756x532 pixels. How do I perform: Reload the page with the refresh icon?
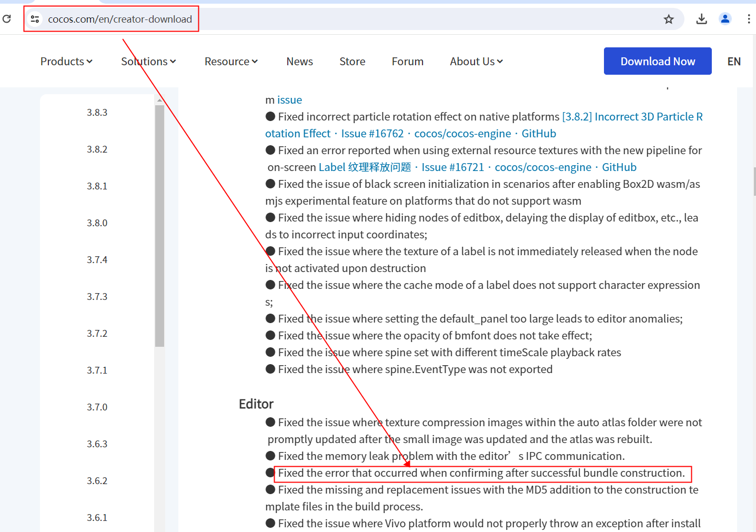[x=7, y=19]
